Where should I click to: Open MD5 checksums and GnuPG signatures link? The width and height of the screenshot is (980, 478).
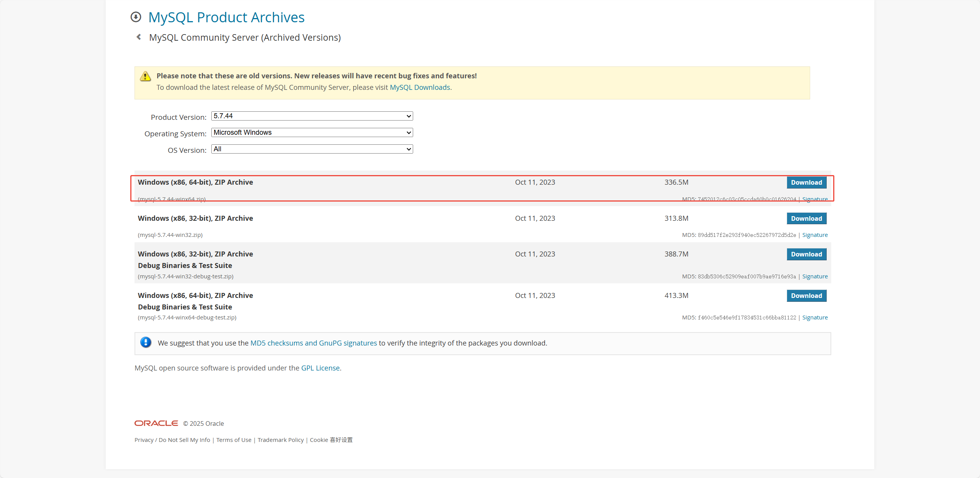[313, 343]
